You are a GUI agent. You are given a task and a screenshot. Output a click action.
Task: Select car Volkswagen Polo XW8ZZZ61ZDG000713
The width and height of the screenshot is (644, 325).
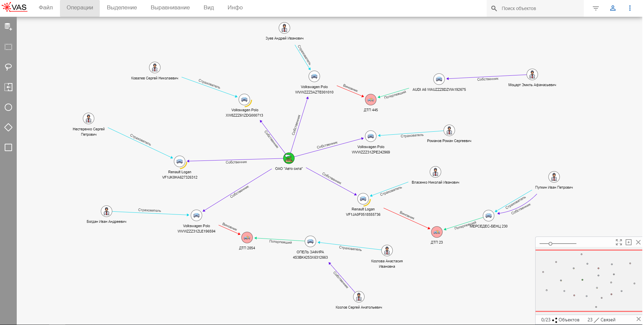click(244, 100)
